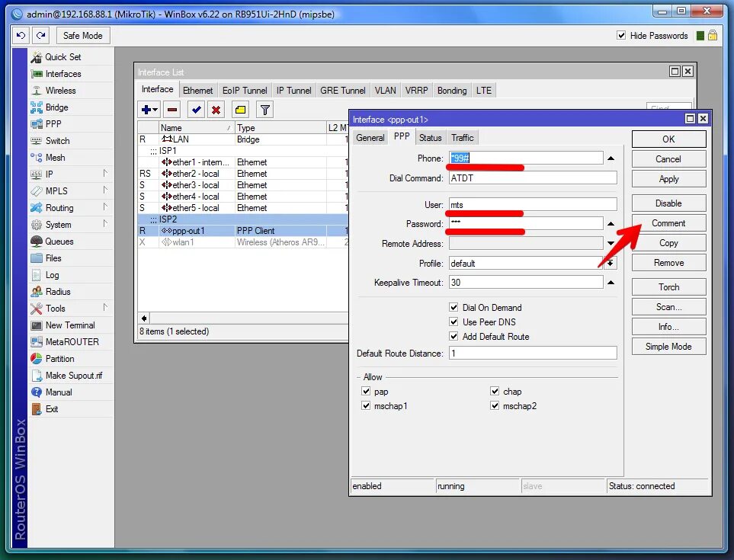Toggle Dial On Demand checkbox
The image size is (734, 560).
(x=454, y=307)
